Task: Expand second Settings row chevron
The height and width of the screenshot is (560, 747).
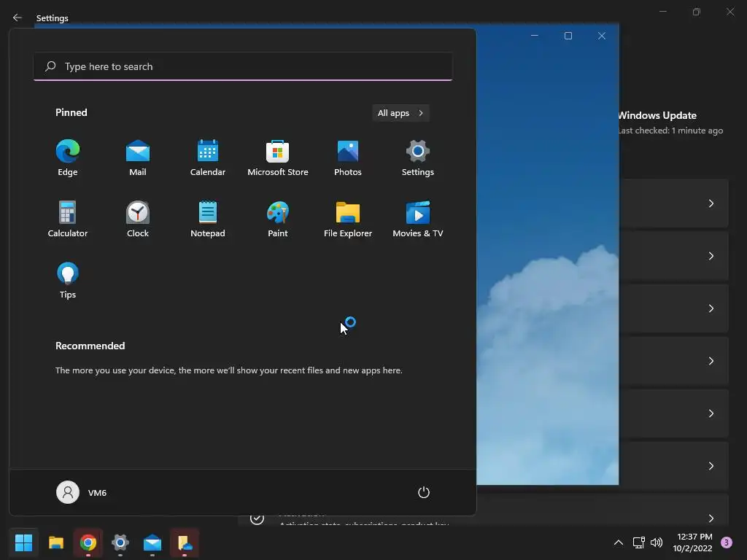Action: click(x=711, y=256)
